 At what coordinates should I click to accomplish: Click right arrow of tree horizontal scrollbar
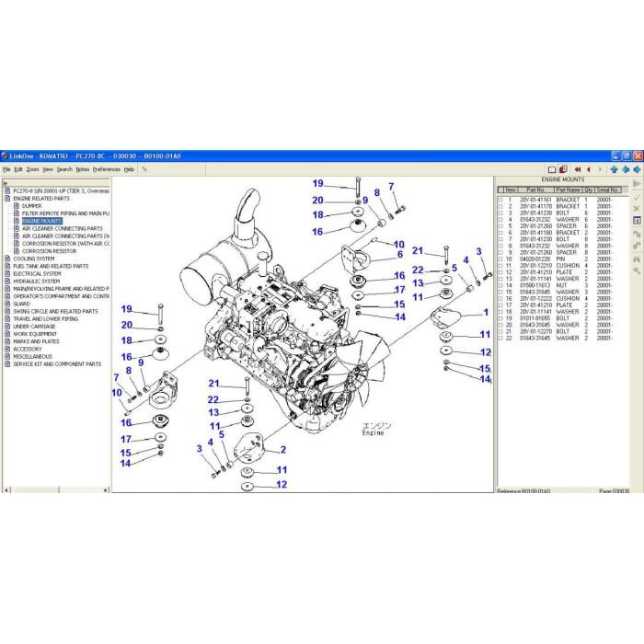pos(106,489)
